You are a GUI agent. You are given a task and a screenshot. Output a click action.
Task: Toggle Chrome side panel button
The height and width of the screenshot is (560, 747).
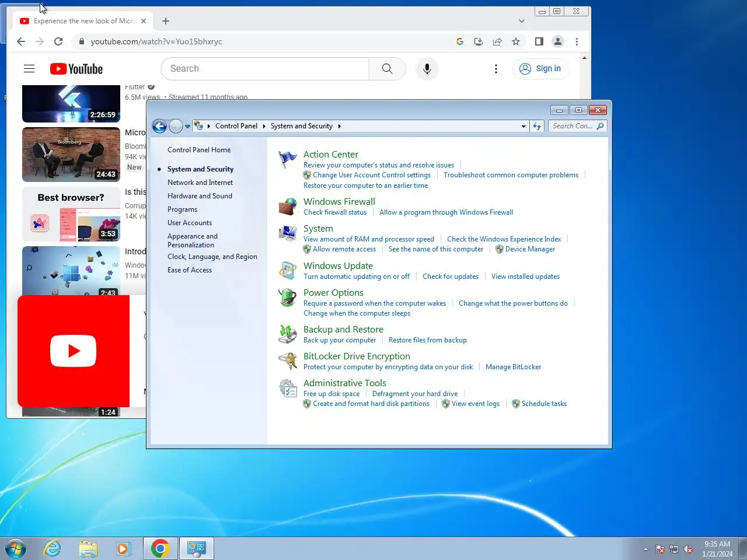(x=539, y=41)
